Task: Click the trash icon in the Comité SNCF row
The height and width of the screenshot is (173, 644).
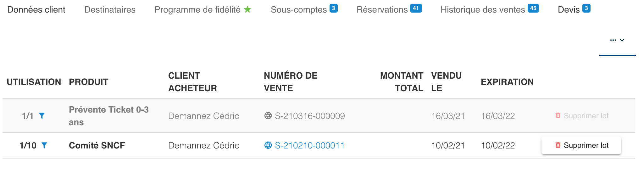Action: [558, 145]
